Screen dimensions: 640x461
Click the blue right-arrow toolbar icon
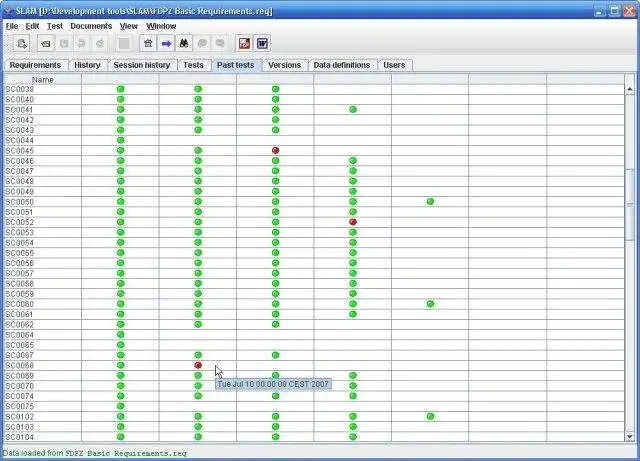166,43
